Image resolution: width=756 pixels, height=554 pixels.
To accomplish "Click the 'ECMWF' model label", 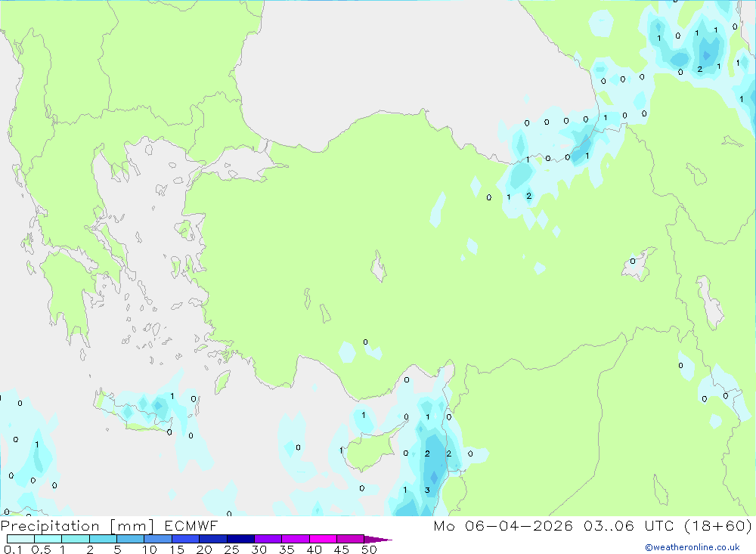I will click(x=191, y=525).
